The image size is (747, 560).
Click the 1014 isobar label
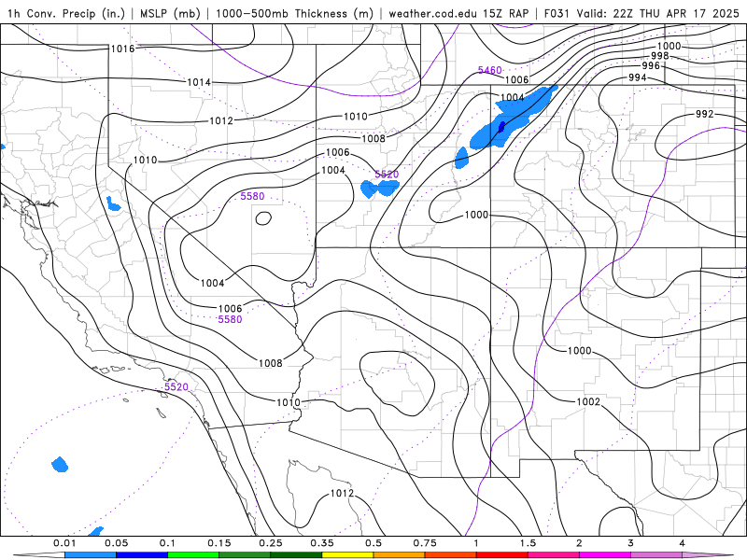click(x=199, y=82)
